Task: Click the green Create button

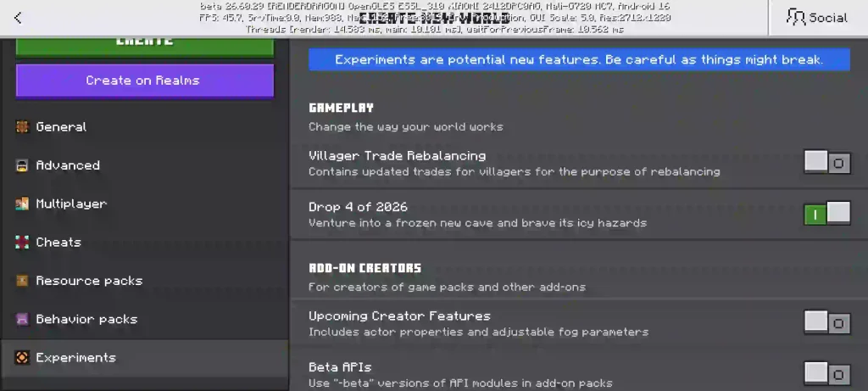Action: [144, 46]
